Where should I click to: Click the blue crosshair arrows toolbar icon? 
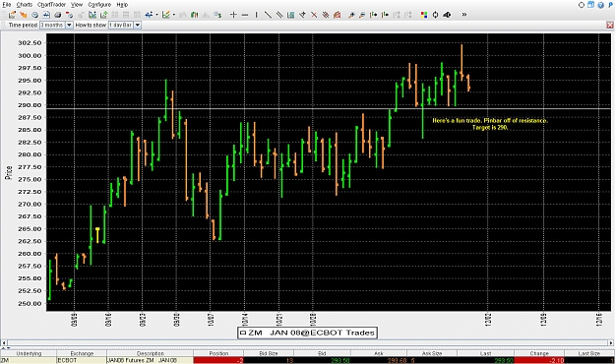click(x=149, y=15)
